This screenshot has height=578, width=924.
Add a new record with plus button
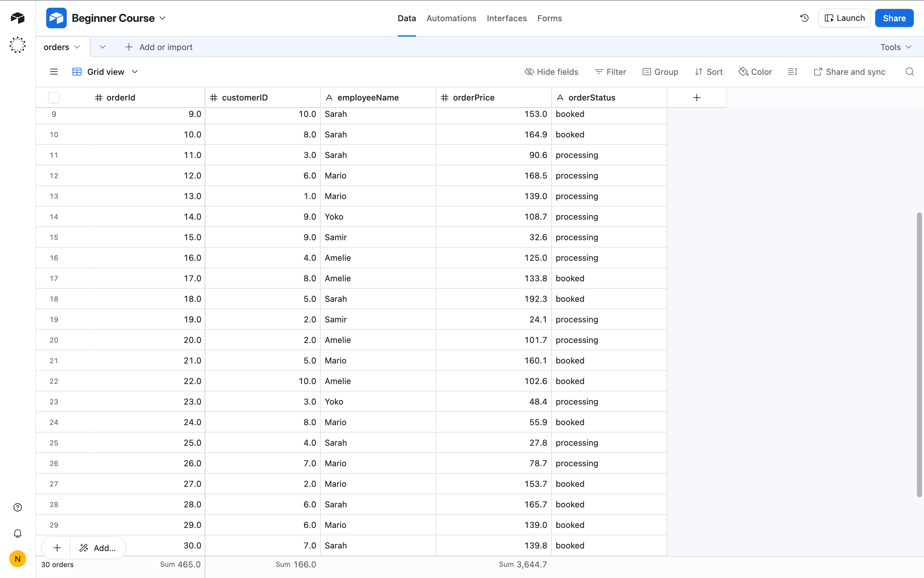point(57,548)
